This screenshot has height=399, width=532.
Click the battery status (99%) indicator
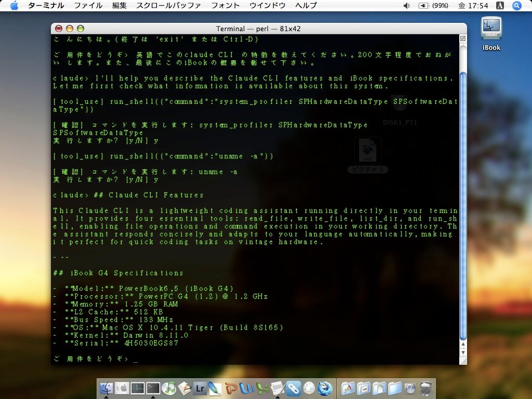point(433,5)
